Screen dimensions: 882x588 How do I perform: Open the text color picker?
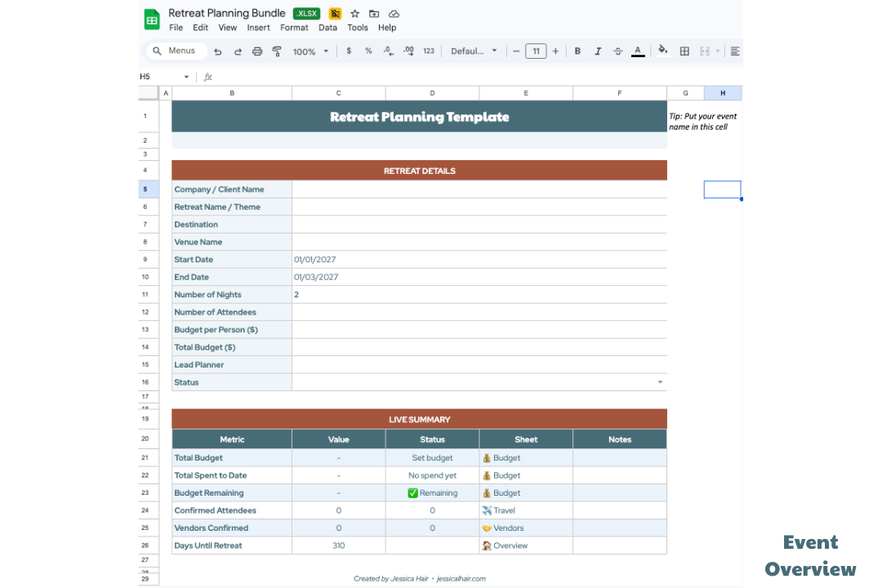click(638, 51)
